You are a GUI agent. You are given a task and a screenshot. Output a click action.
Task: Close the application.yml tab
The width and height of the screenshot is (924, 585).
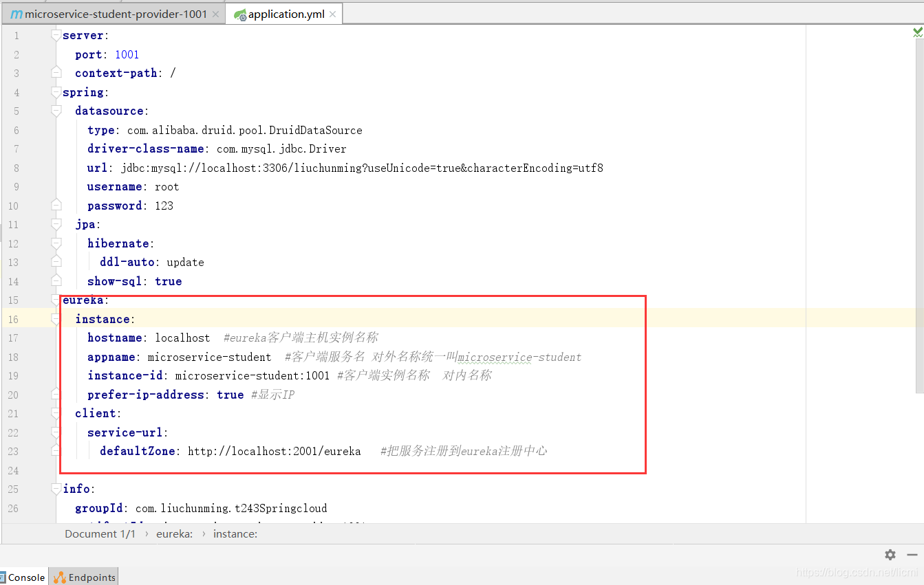(x=333, y=14)
